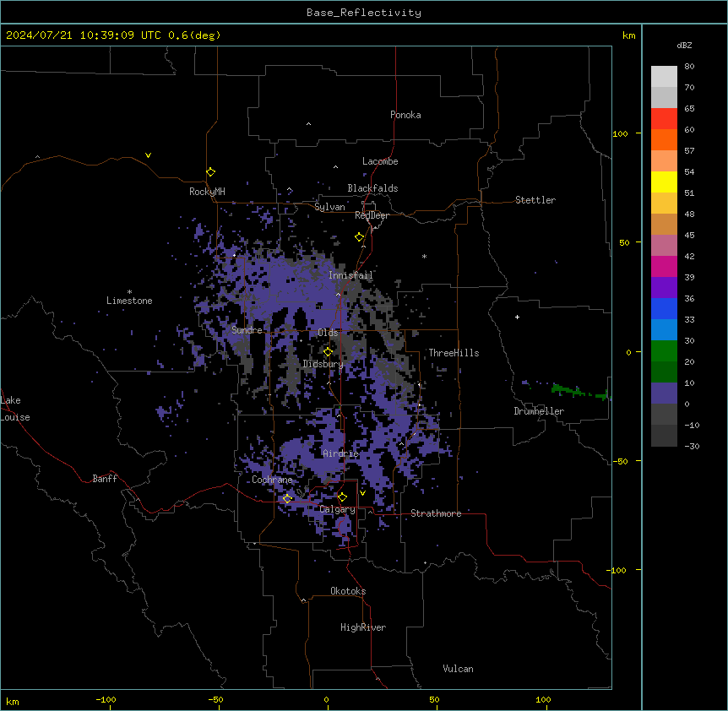Click the Sylvan town label
Viewport: 728px width, 711px height.
tap(329, 207)
